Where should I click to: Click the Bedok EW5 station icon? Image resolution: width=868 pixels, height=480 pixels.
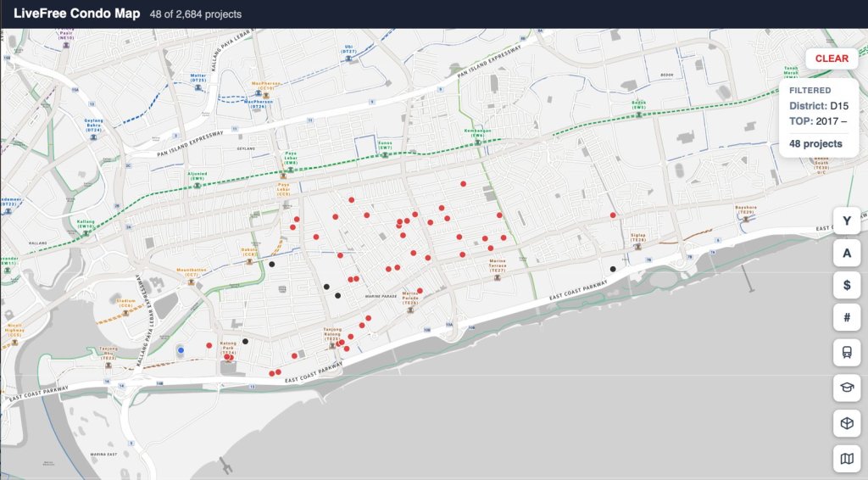(x=639, y=114)
